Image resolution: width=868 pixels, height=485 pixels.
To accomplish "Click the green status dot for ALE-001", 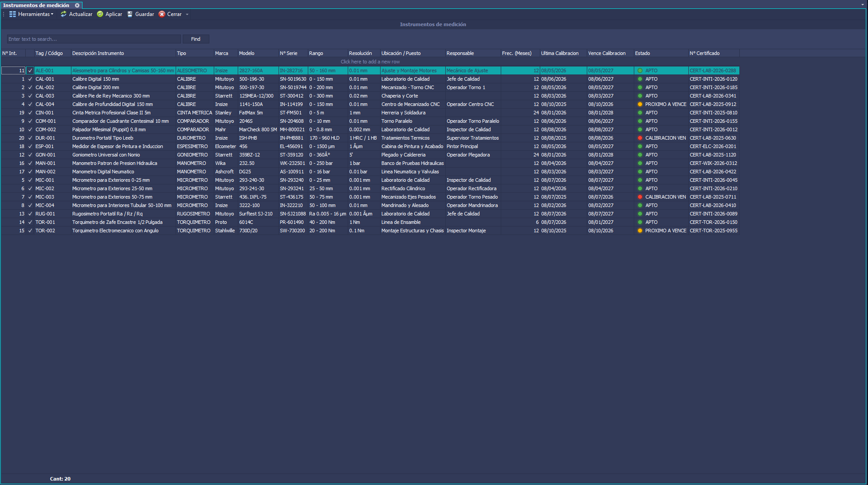I will pos(640,70).
